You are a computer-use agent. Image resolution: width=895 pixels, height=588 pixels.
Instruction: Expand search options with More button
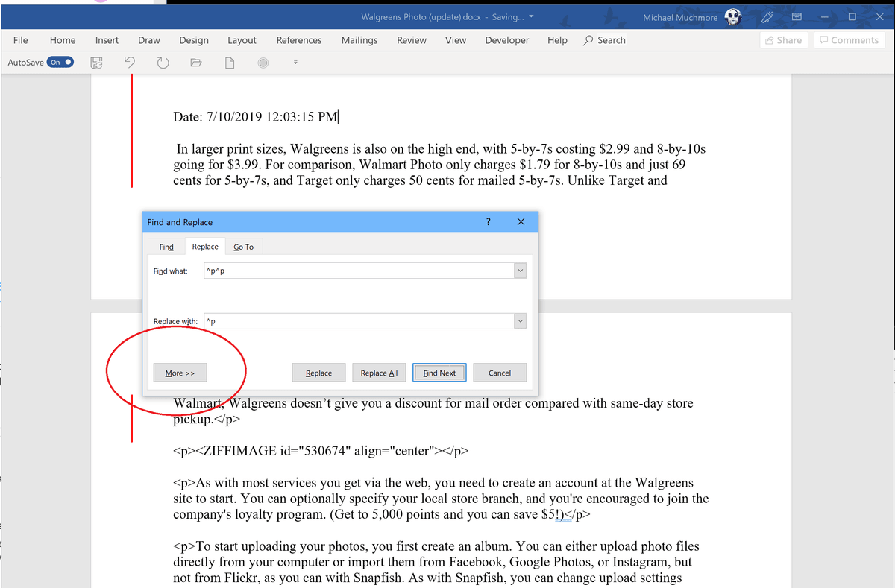[x=180, y=372]
